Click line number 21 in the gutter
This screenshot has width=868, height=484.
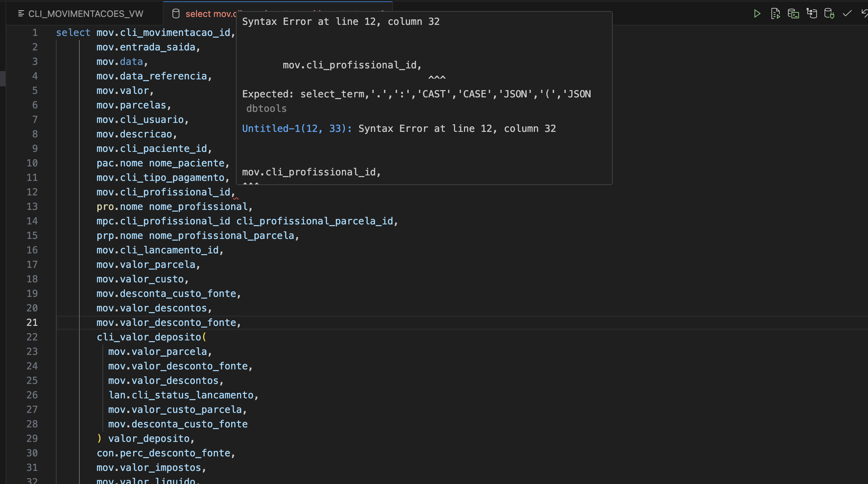[x=32, y=322]
